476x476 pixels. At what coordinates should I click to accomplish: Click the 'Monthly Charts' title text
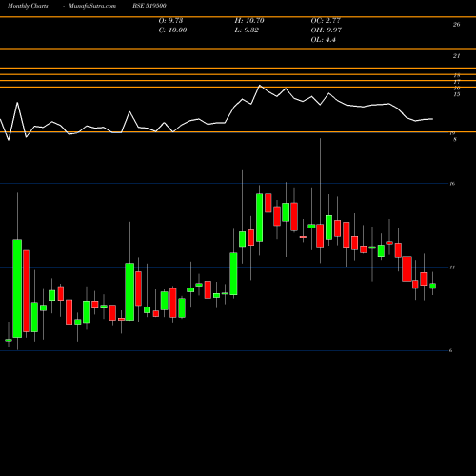tap(28, 6)
